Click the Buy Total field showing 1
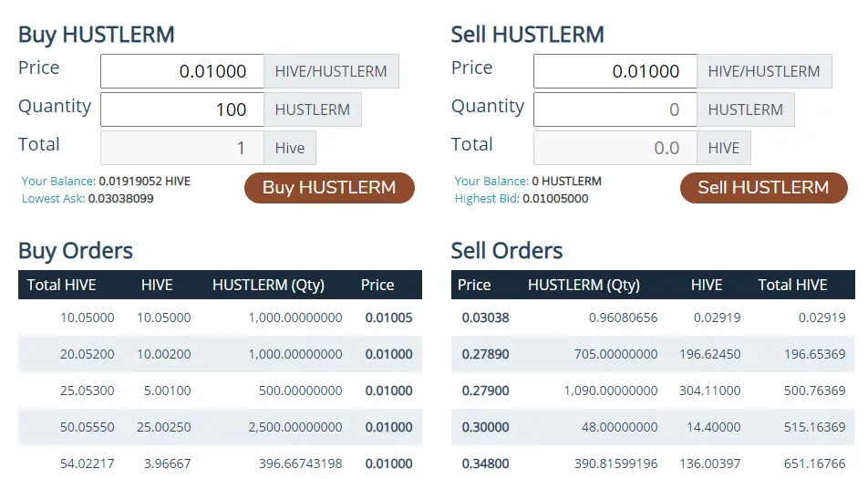868x479 pixels. click(x=182, y=148)
